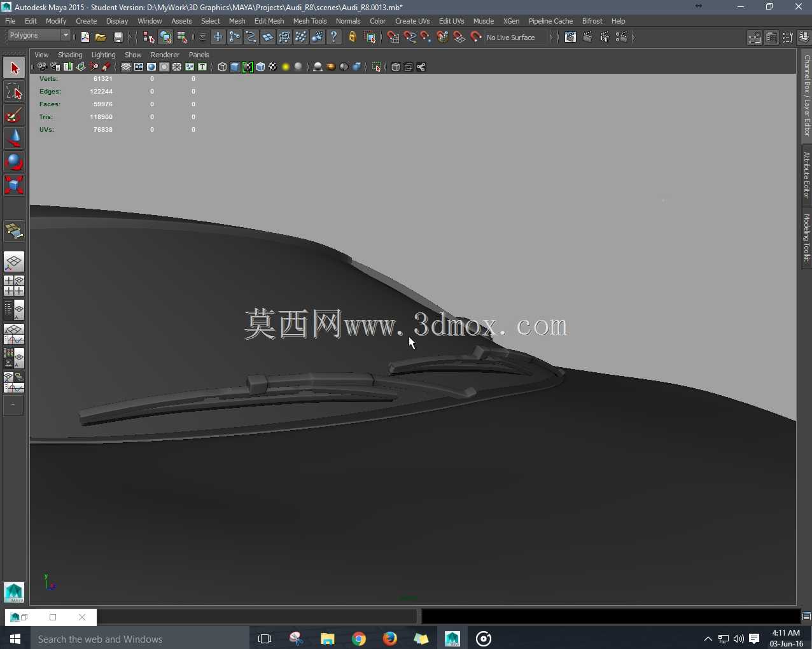Toggle Tool Settings panel icon top-right
The image size is (812, 649).
pos(788,38)
